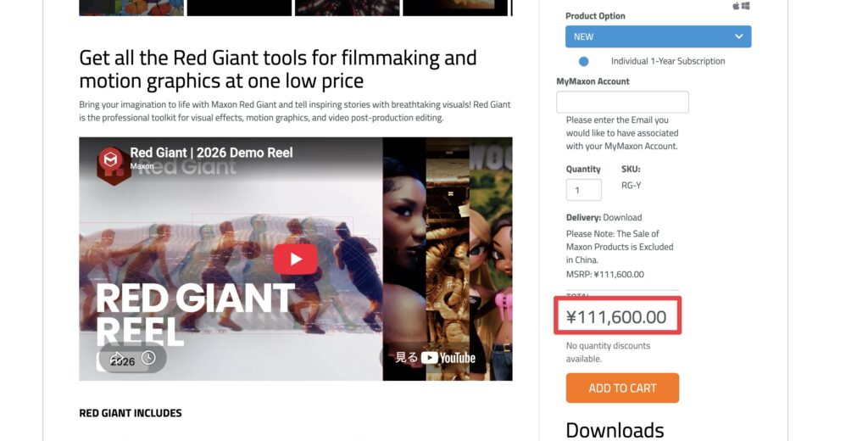Click the RED GIANT INCLUDES heading
The height and width of the screenshot is (441, 868).
130,413
